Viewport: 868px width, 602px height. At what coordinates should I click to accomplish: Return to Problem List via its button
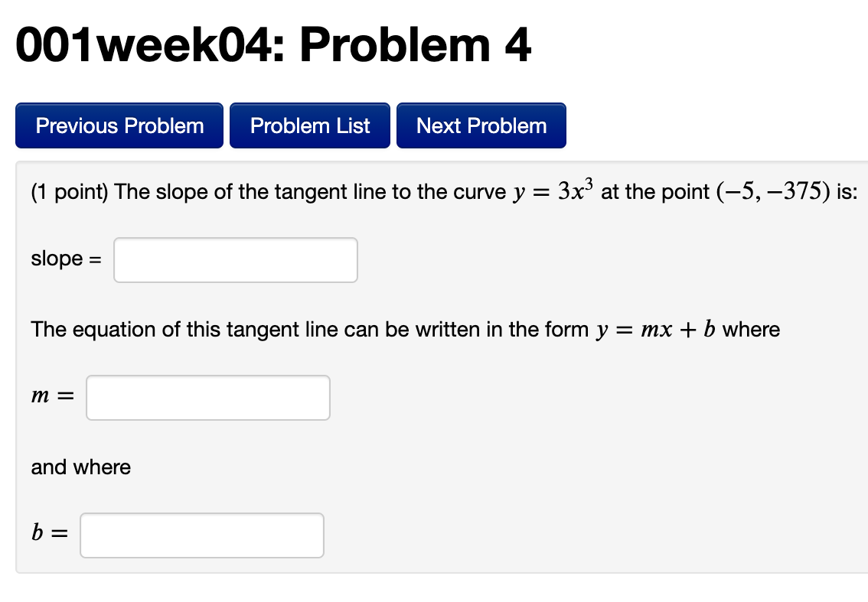[x=309, y=125]
